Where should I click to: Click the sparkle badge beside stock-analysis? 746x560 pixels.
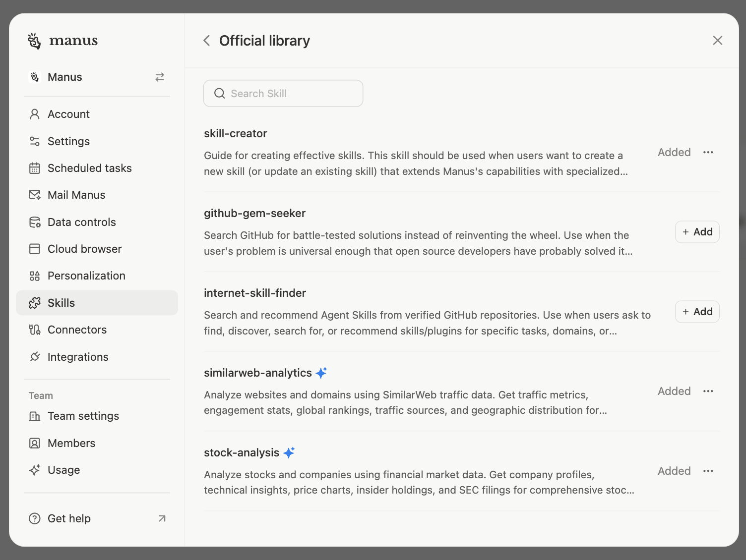pos(289,452)
